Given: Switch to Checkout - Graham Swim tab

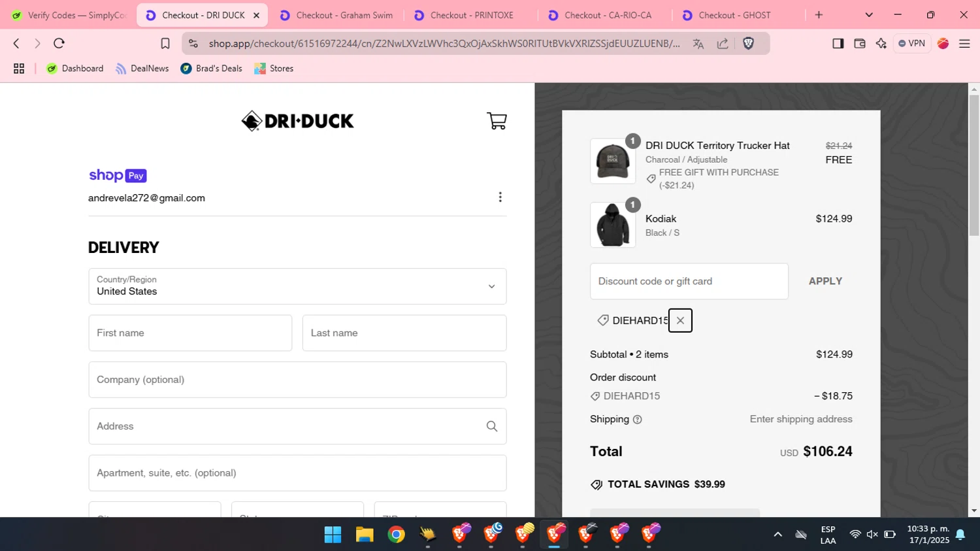Looking at the screenshot, I should (338, 15).
